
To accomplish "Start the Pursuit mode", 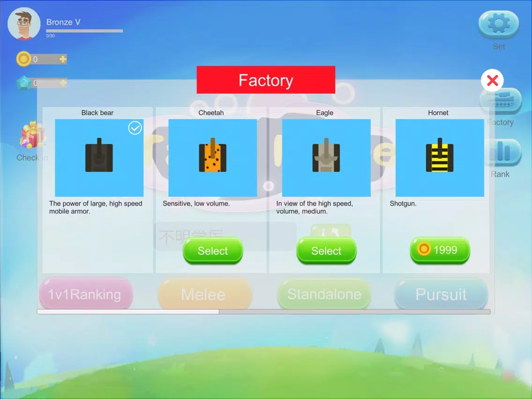I will (441, 294).
